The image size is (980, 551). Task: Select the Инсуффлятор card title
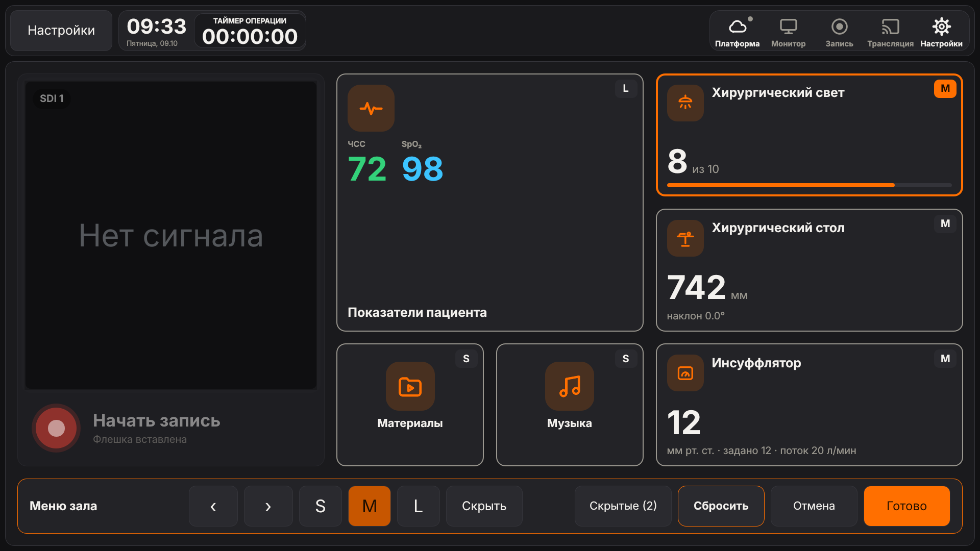click(756, 363)
